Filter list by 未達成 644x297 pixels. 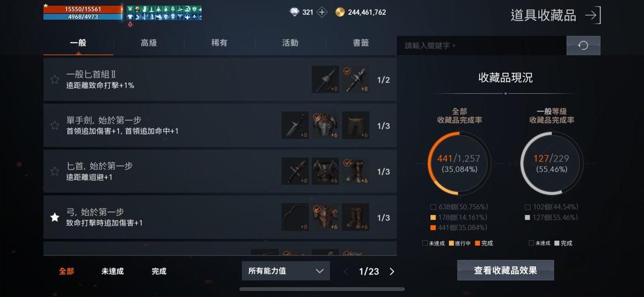point(113,272)
